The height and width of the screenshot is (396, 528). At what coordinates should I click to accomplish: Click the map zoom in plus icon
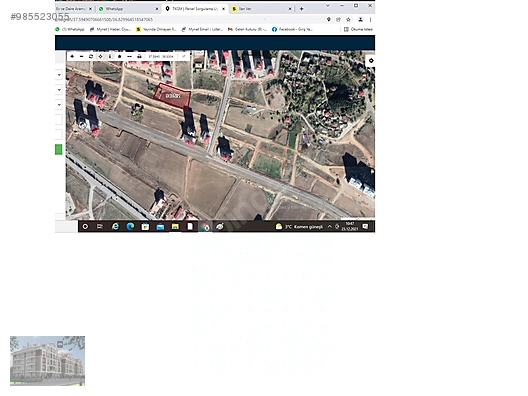pos(72,57)
